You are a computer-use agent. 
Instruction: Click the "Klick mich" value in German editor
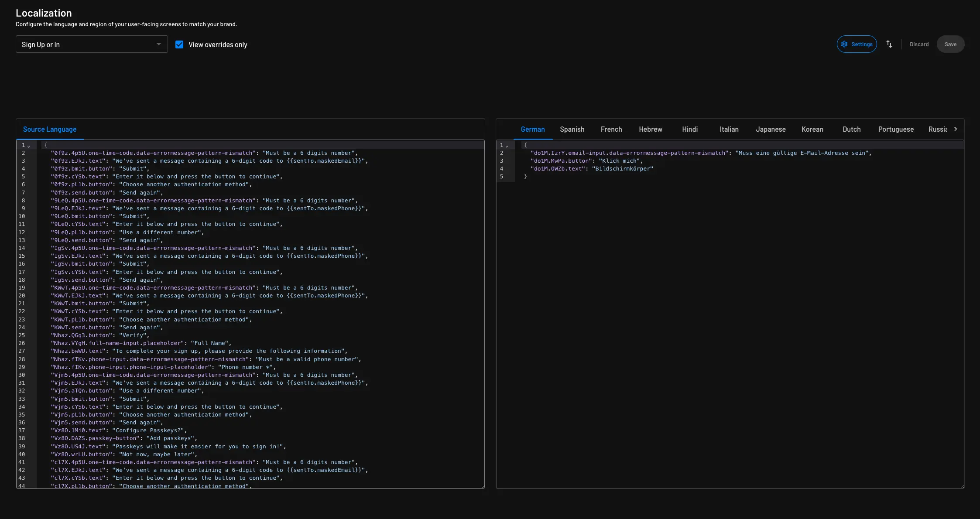619,161
